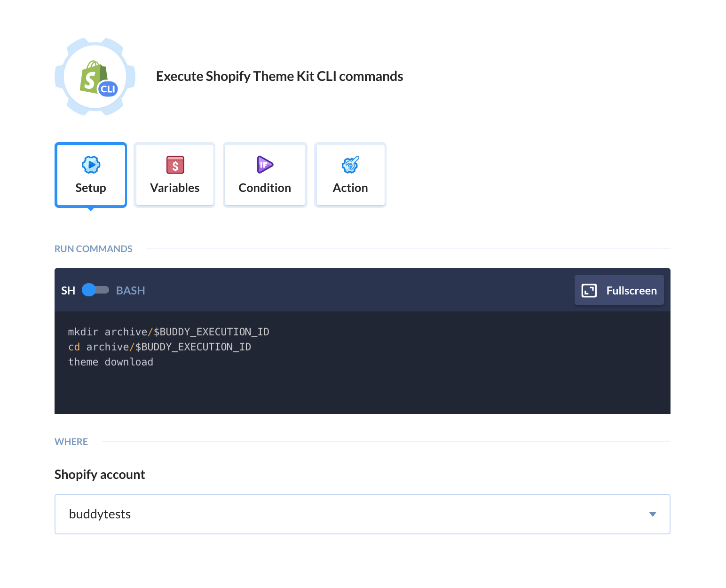Open the Setup tab
Screen dimensions: 726x588
coord(91,175)
